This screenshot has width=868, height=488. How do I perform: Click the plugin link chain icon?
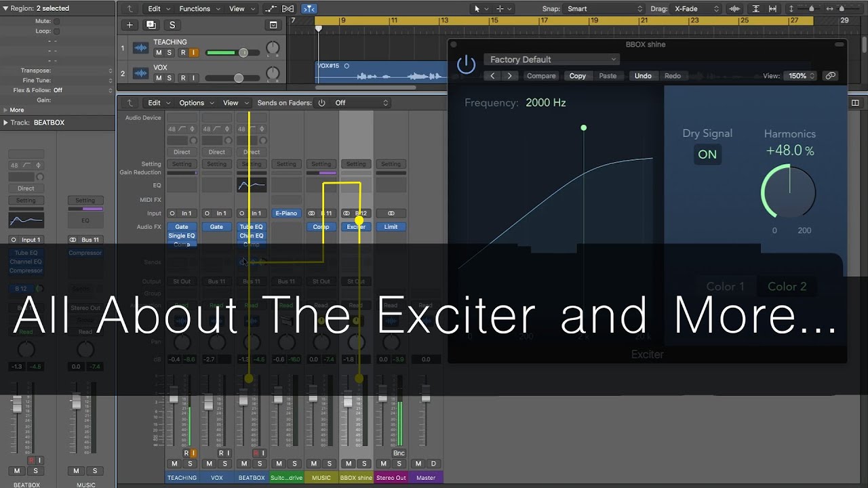[830, 76]
